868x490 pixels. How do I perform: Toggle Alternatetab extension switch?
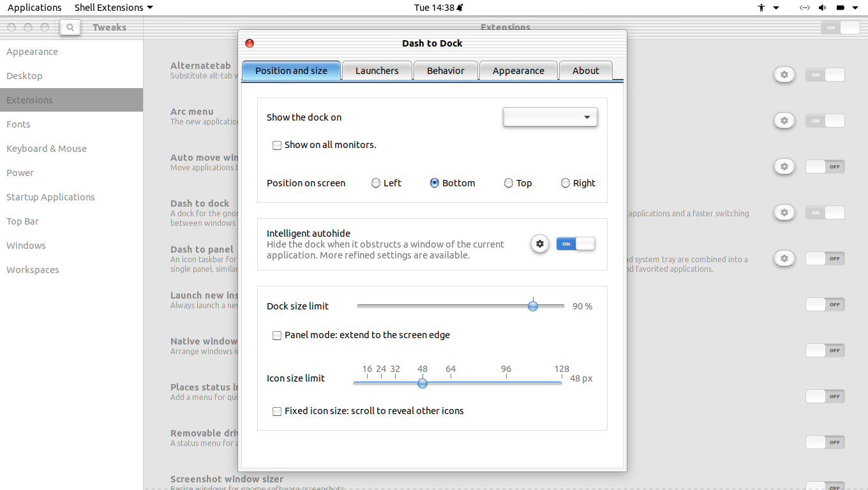click(x=825, y=75)
